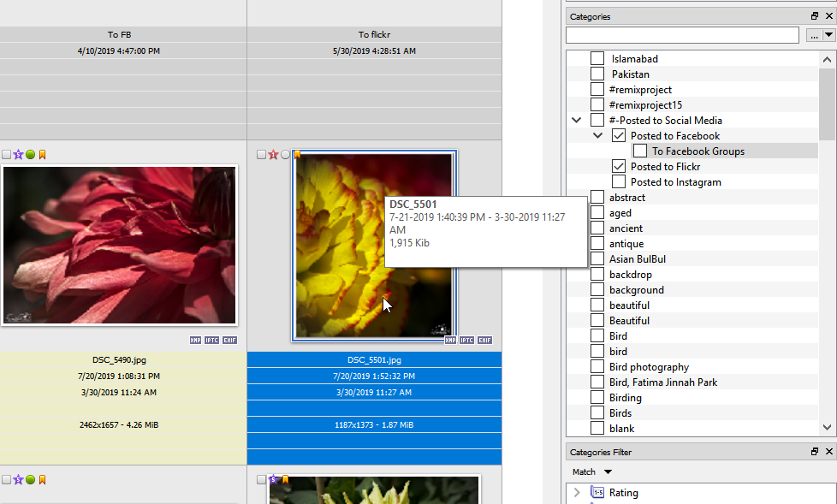The image size is (837, 504).
Task: Click the green color label on DSC_5490
Action: coord(30,155)
